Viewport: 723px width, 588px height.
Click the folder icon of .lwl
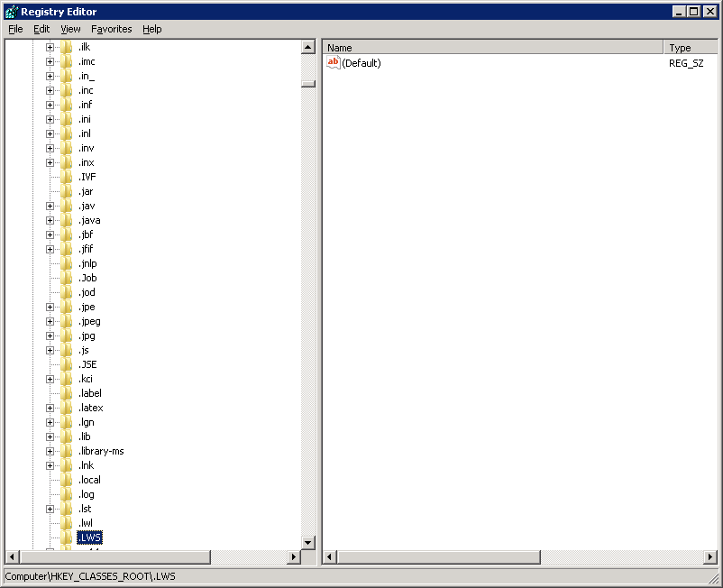pyautogui.click(x=67, y=523)
